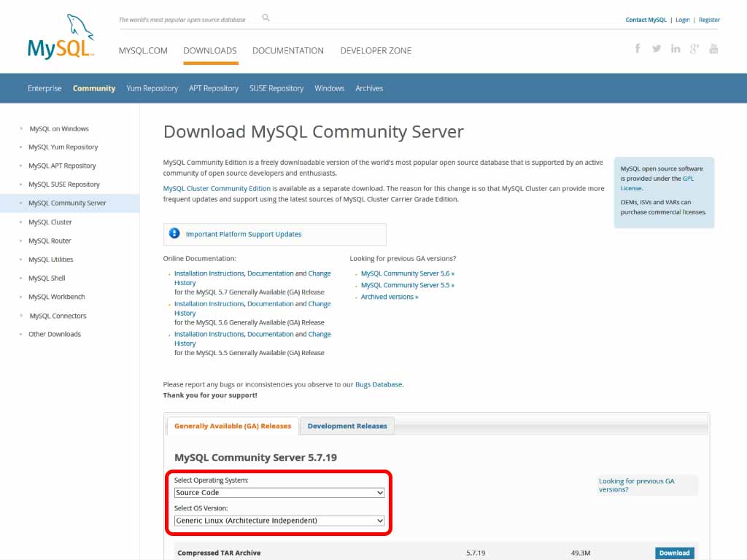Open MySQL Twitter page icon
The image size is (747, 560).
pyautogui.click(x=657, y=49)
